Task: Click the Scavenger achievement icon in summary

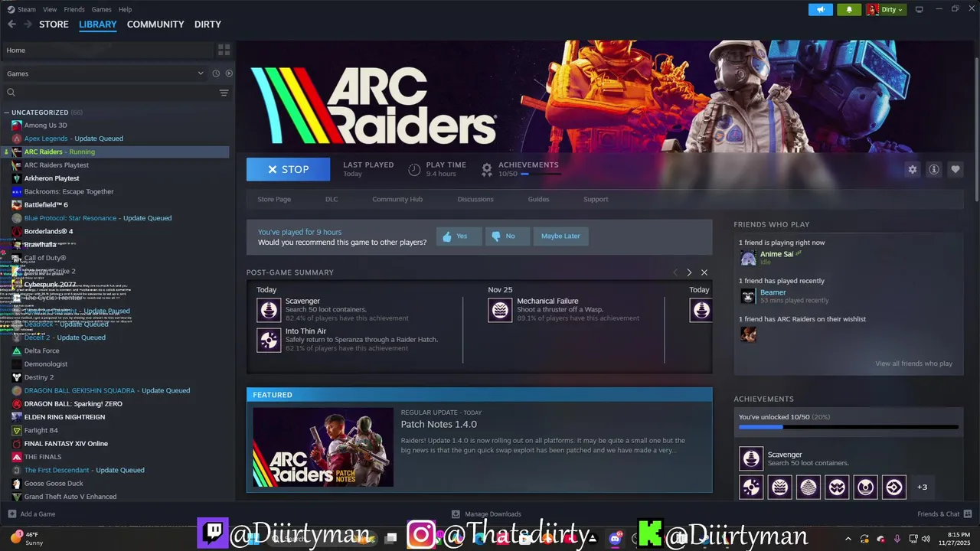Action: pyautogui.click(x=269, y=309)
